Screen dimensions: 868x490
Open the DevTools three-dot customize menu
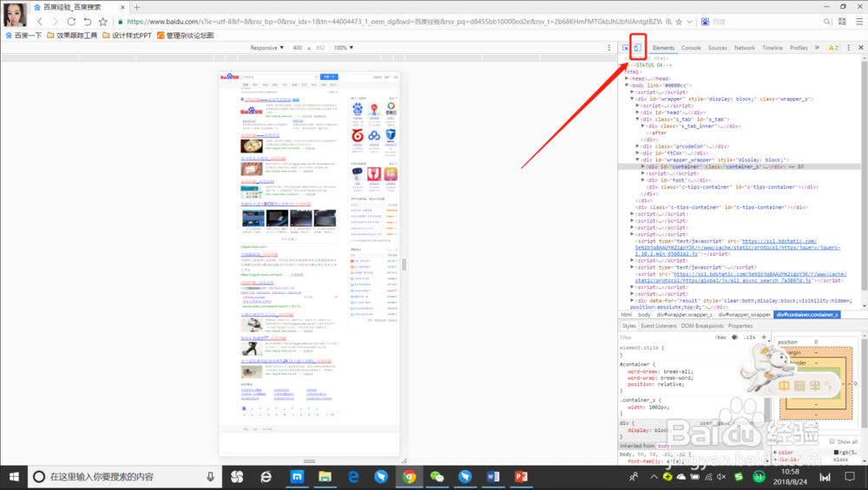pos(849,48)
